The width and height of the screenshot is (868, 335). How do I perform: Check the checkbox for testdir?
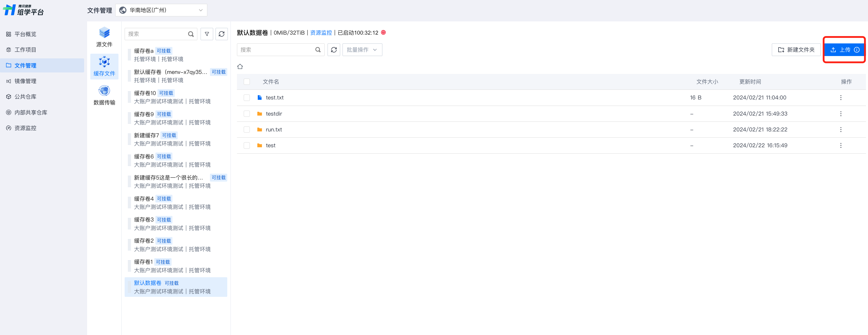tap(247, 114)
